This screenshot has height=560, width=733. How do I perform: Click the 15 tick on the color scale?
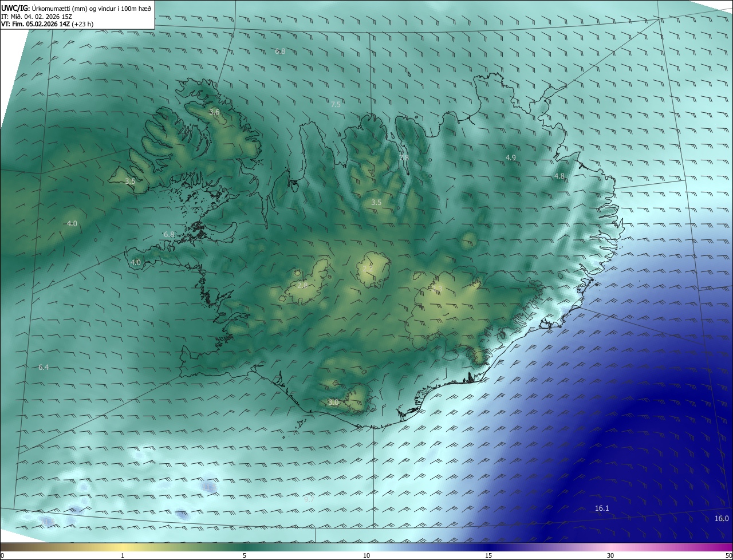(488, 555)
